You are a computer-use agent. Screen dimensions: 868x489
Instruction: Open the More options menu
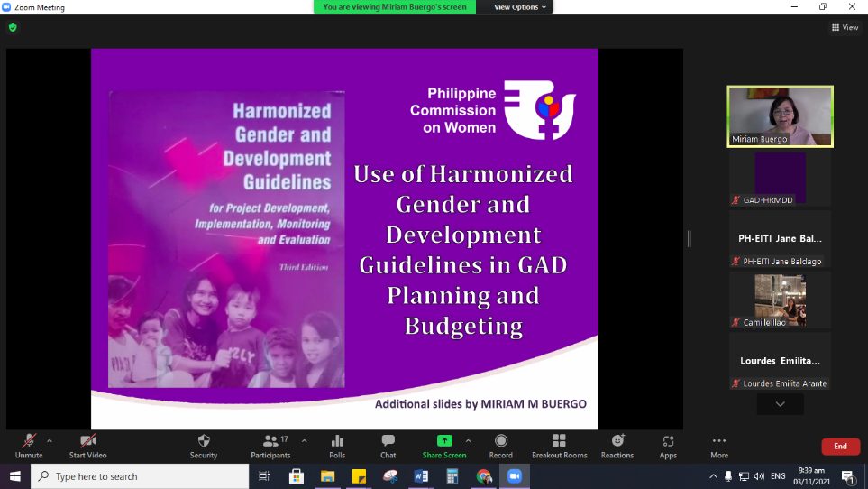[x=719, y=447]
